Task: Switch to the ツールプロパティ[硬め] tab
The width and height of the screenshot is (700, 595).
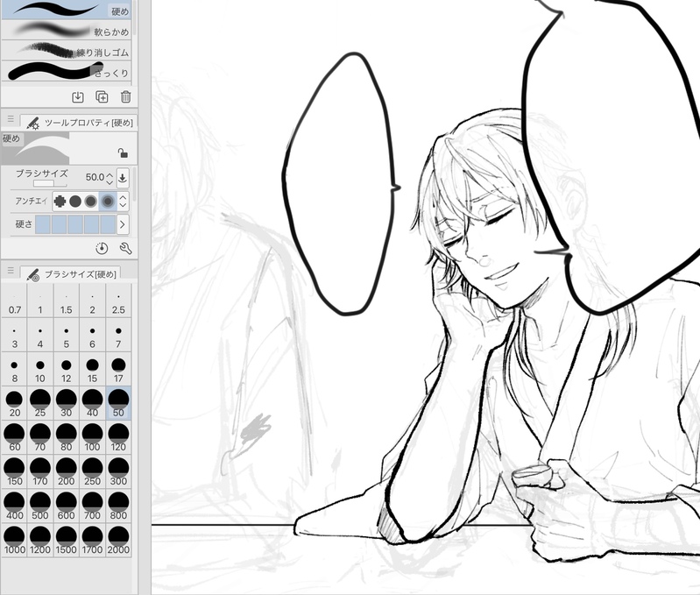Action: click(x=79, y=123)
